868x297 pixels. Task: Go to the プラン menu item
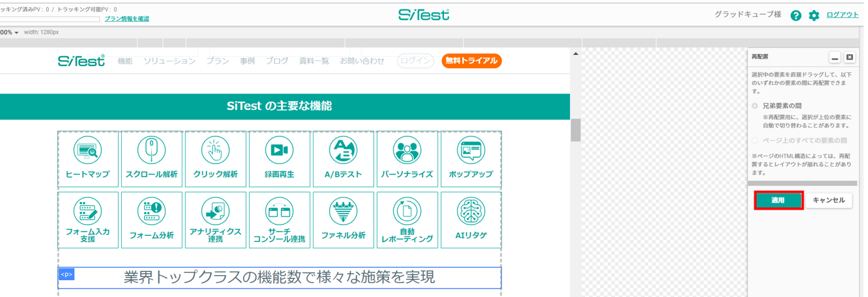[218, 61]
